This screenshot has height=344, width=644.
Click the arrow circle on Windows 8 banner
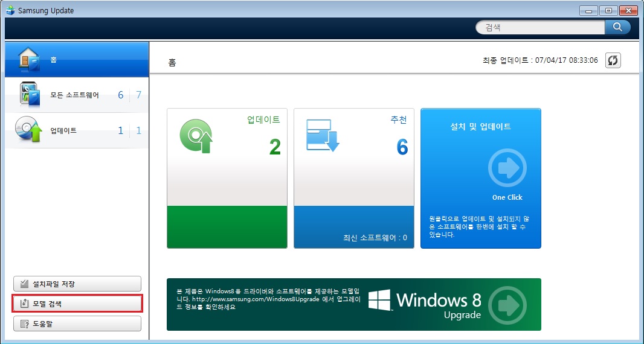[507, 305]
